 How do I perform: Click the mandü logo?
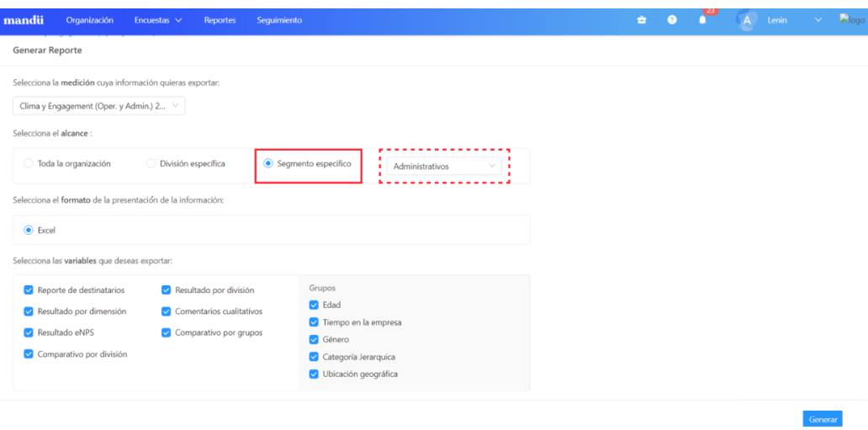point(24,20)
